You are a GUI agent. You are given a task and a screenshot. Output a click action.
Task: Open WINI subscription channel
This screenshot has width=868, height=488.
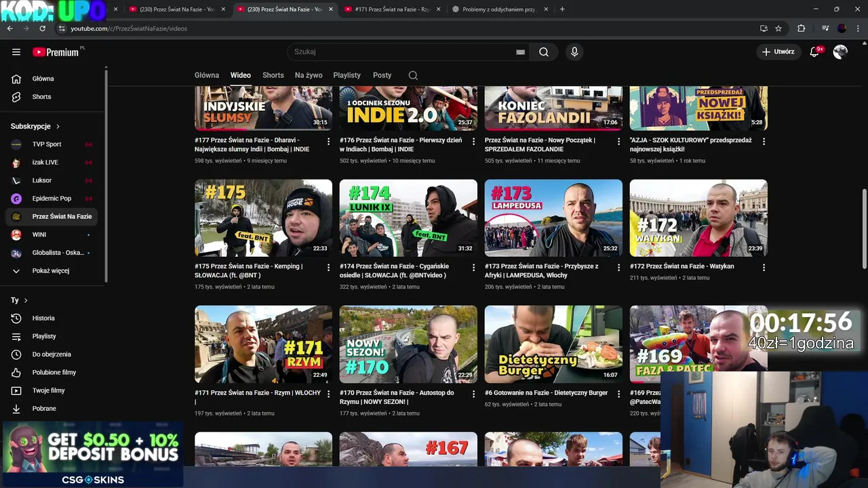point(53,235)
